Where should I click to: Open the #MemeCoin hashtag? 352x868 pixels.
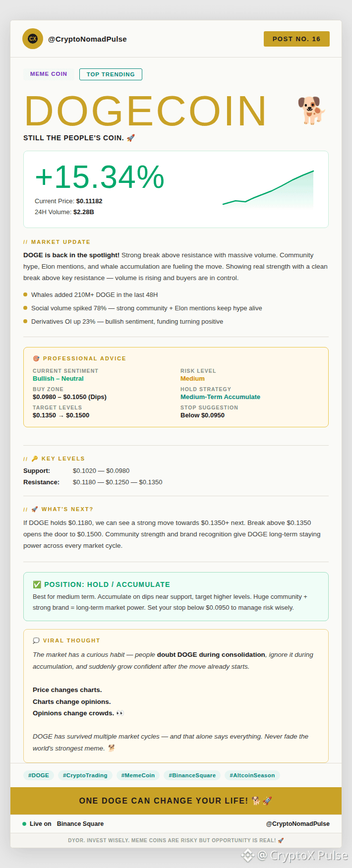[x=138, y=775]
